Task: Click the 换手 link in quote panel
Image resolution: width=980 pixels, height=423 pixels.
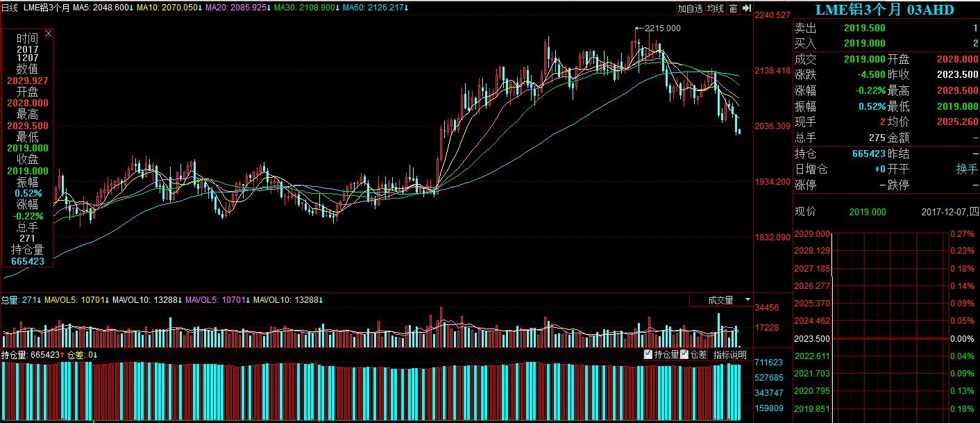Action: 967,169
